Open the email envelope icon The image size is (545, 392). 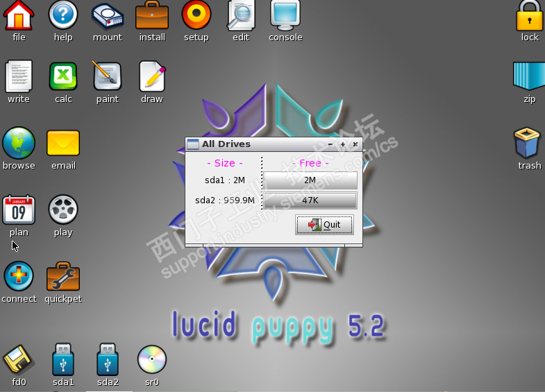coord(63,143)
